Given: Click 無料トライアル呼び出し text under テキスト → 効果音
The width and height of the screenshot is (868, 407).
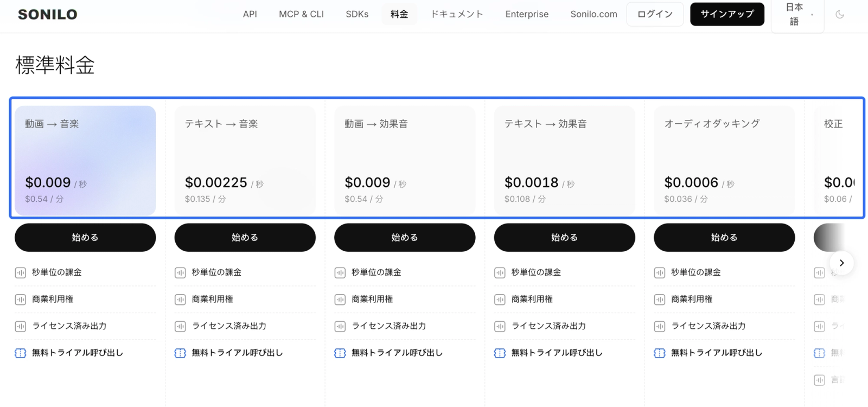Looking at the screenshot, I should 557,353.
